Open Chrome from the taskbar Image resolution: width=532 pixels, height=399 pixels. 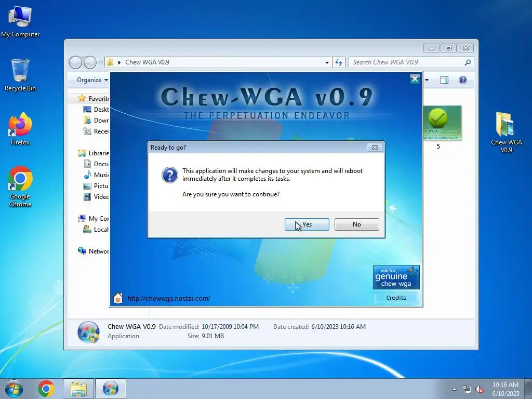(x=46, y=389)
